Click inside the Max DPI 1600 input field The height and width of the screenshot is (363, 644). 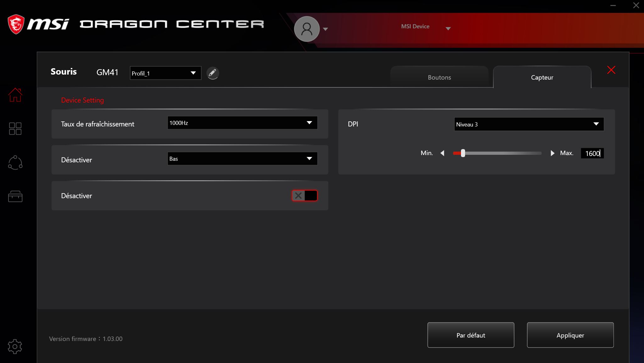tap(592, 153)
